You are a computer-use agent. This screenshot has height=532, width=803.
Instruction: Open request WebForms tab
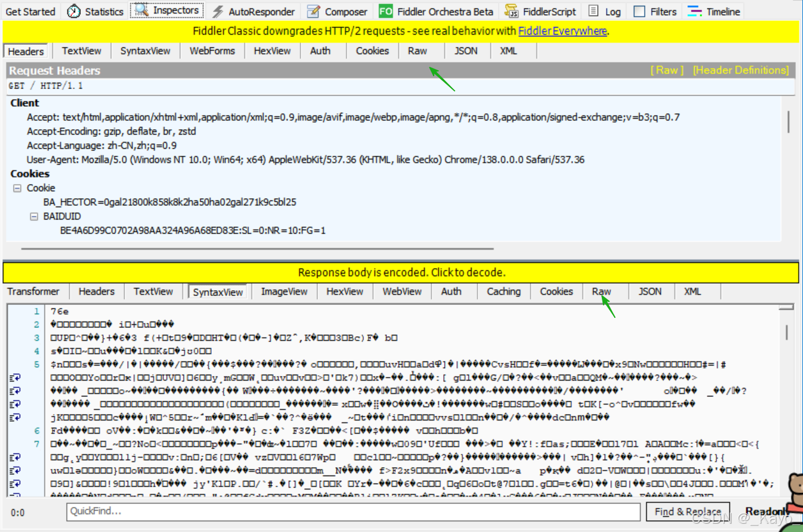tap(212, 51)
